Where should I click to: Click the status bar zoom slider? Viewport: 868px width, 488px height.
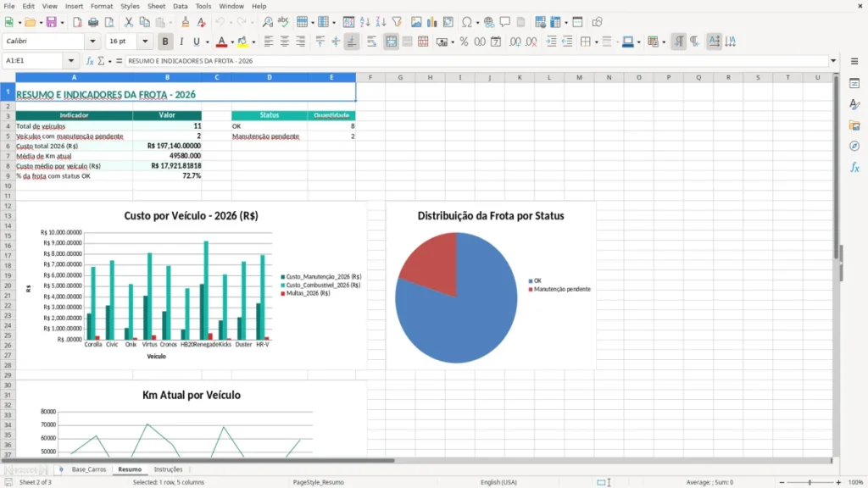pyautogui.click(x=810, y=482)
